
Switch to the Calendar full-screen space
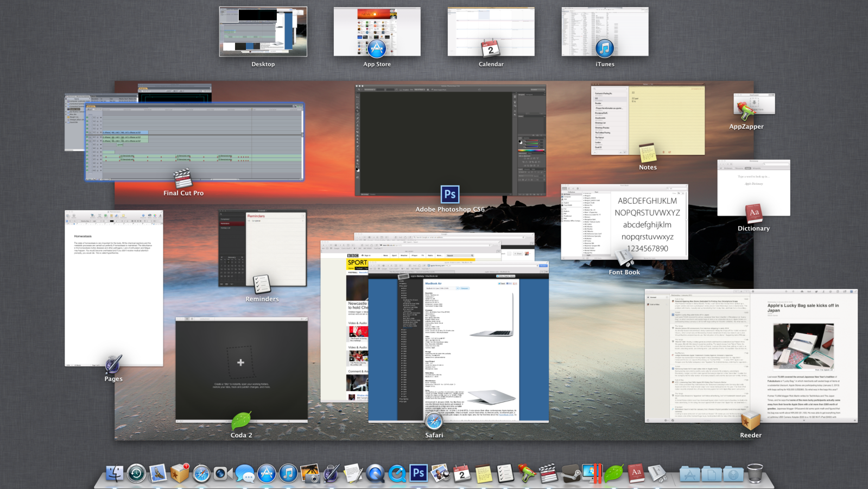click(x=491, y=32)
